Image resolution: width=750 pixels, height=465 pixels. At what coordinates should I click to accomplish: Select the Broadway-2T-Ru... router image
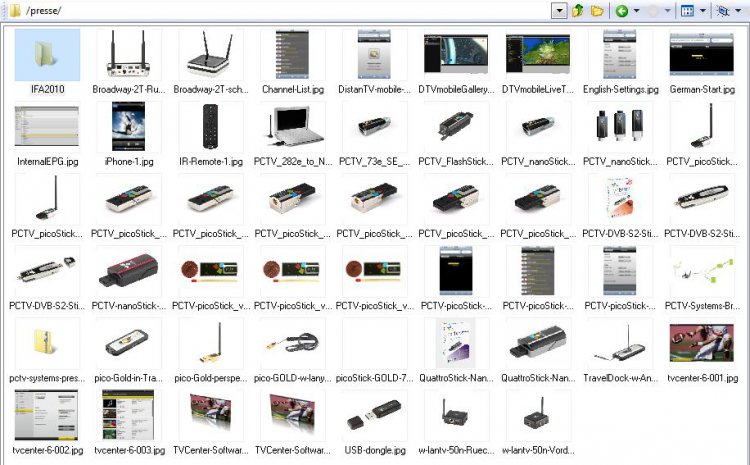(128, 54)
